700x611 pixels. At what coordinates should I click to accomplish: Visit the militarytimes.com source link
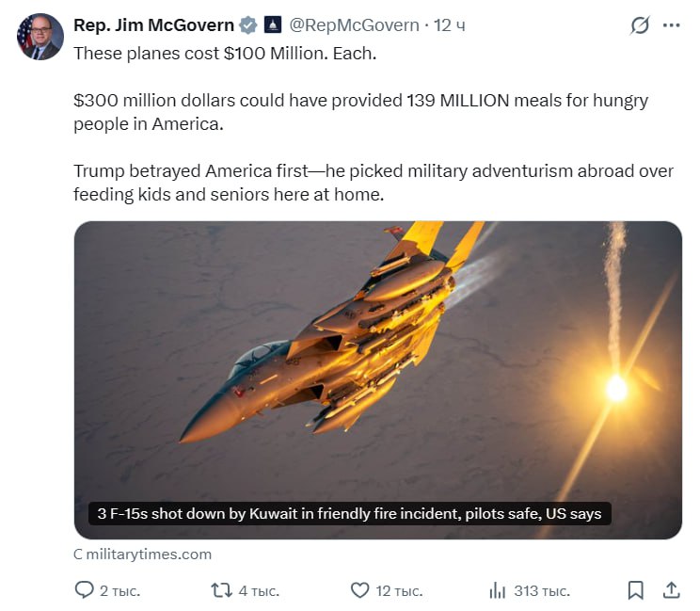point(142,555)
